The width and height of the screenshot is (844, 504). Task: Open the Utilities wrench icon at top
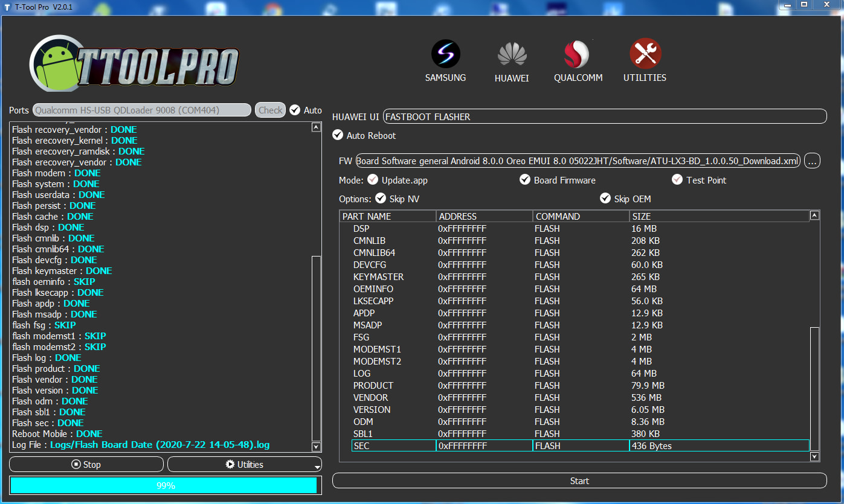click(x=645, y=54)
